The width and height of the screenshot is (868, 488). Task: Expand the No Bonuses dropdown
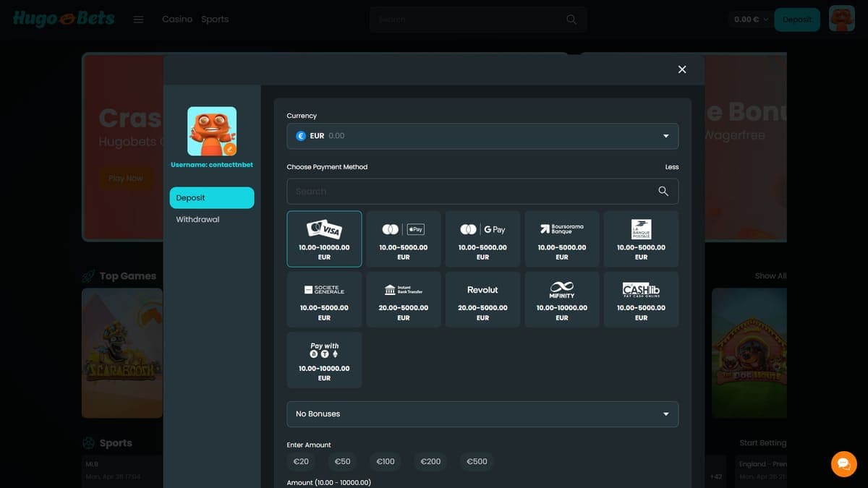[x=482, y=414]
